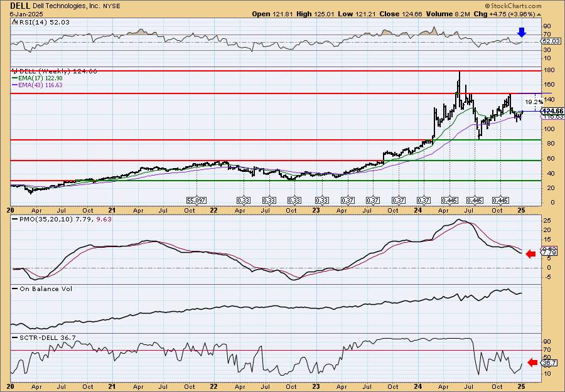The width and height of the screenshot is (565, 392).
Task: Click the 160 price axis label
Action: click(549, 85)
